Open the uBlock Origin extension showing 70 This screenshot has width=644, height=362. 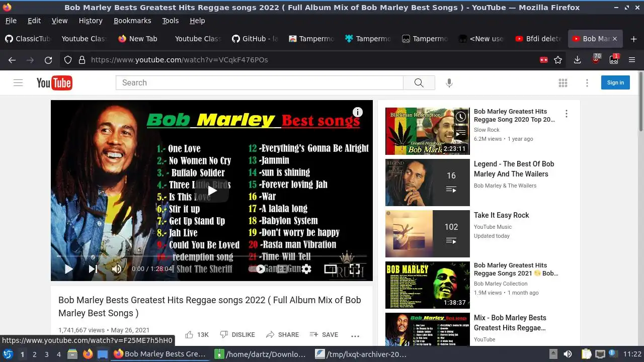coord(596,59)
